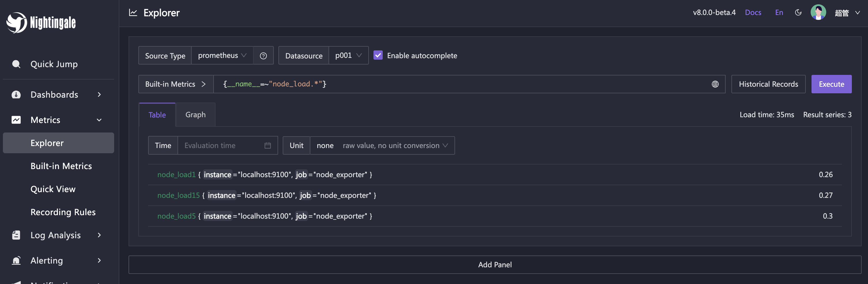Toggle Enable autocomplete checkbox
Screen dimensions: 868x284
(x=378, y=55)
